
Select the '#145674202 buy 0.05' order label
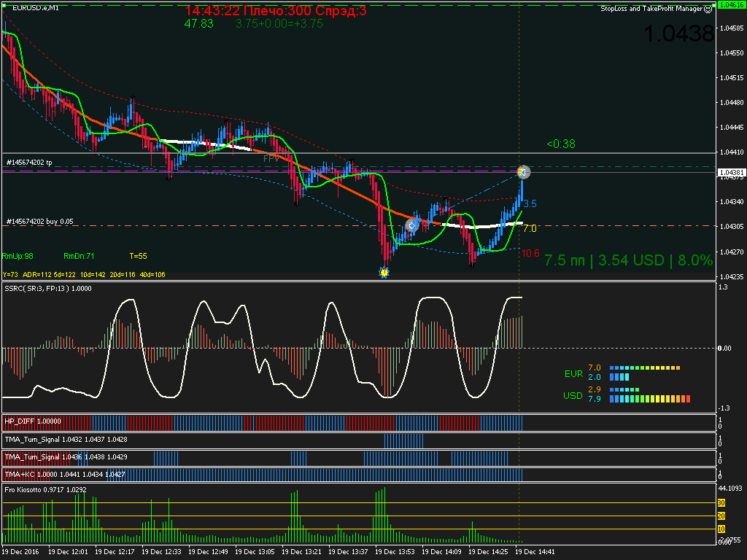pyautogui.click(x=40, y=222)
